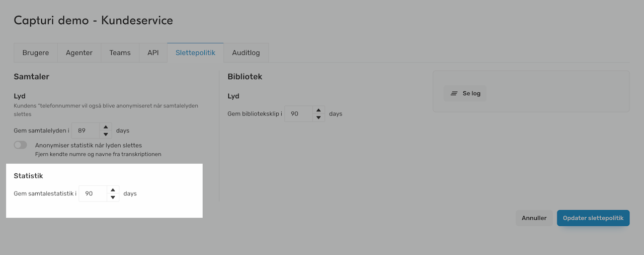
Task: Decrease samtalelyden days with down arrow
Action: pyautogui.click(x=106, y=135)
